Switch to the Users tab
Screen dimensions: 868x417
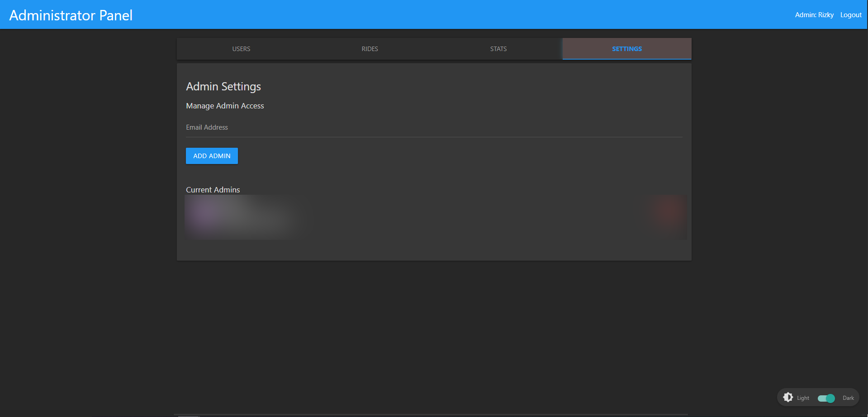point(241,49)
